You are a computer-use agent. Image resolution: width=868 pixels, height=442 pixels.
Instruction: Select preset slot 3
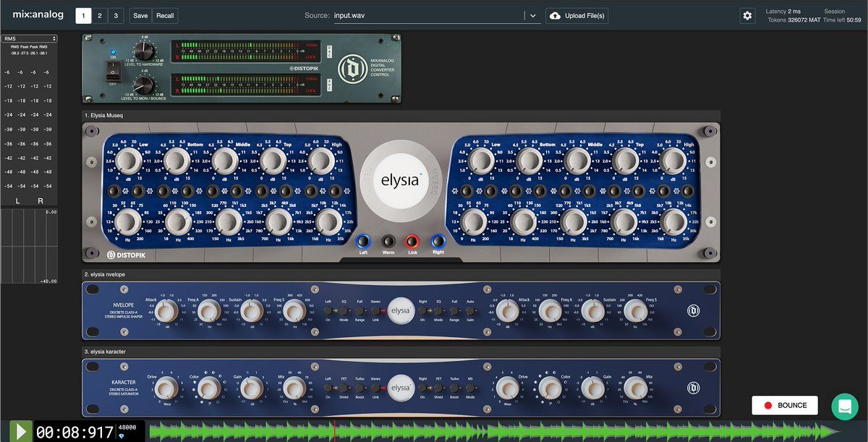(x=116, y=15)
